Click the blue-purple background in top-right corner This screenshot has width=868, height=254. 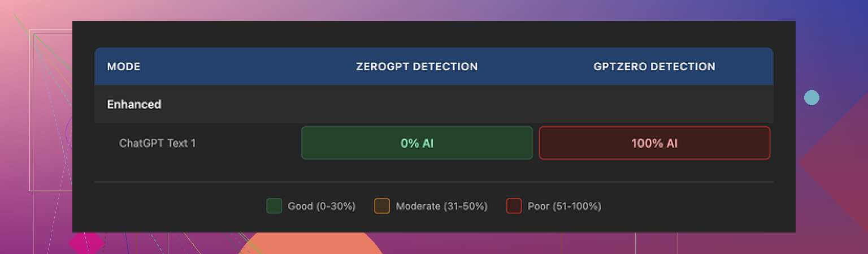coord(836,14)
